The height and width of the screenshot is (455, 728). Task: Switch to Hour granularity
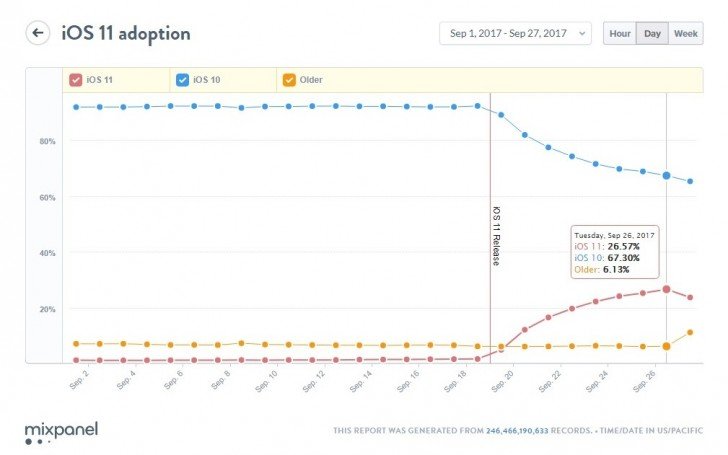point(620,33)
